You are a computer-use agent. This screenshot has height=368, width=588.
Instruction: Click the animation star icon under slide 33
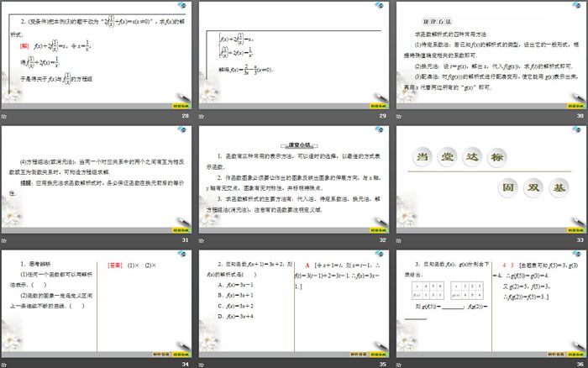(399, 240)
